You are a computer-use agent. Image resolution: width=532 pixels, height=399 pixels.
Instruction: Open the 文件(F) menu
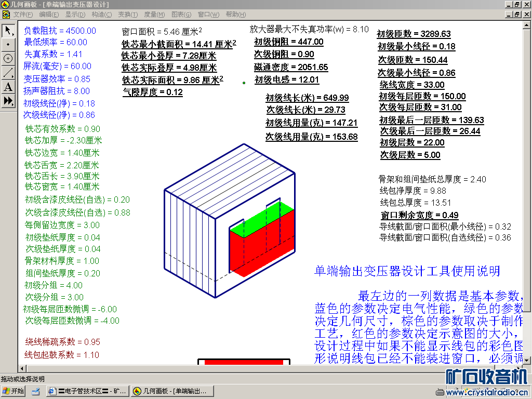[23, 15]
